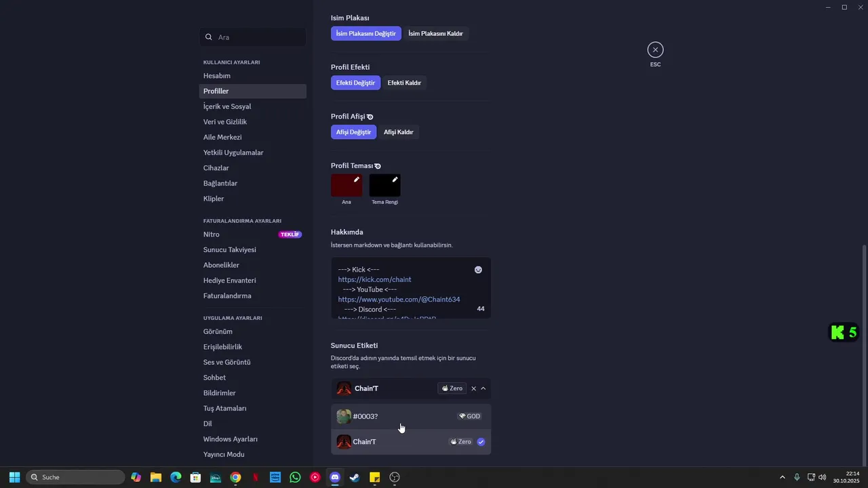Open emoji picker in Hakkımda text box
Viewport: 868px width, 488px height.
pos(478,270)
